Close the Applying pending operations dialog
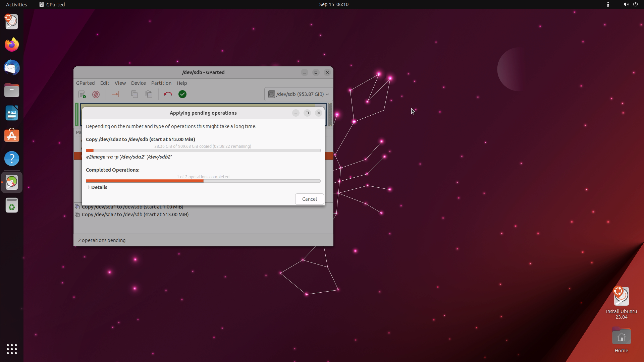Image resolution: width=644 pixels, height=362 pixels. point(319,113)
